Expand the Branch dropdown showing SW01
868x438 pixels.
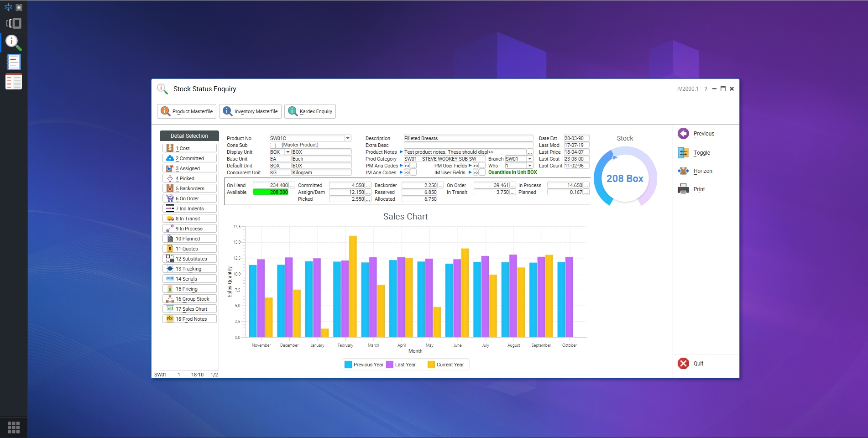530,159
